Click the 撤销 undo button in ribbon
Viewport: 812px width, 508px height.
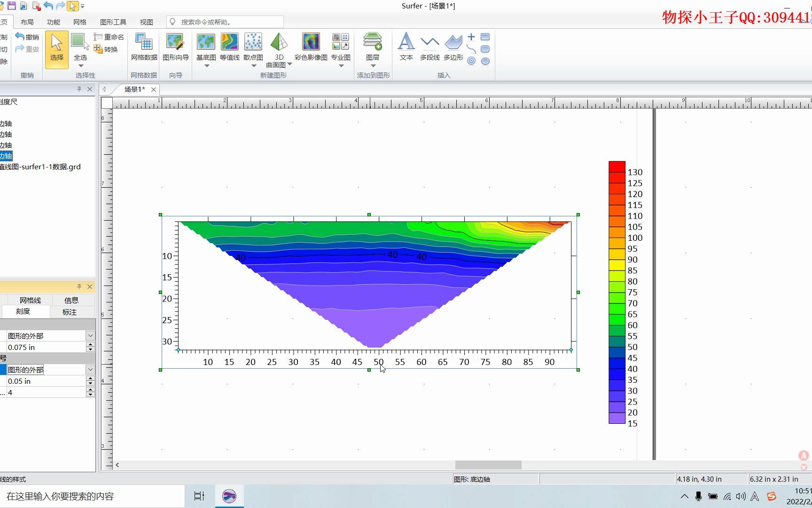(x=27, y=37)
